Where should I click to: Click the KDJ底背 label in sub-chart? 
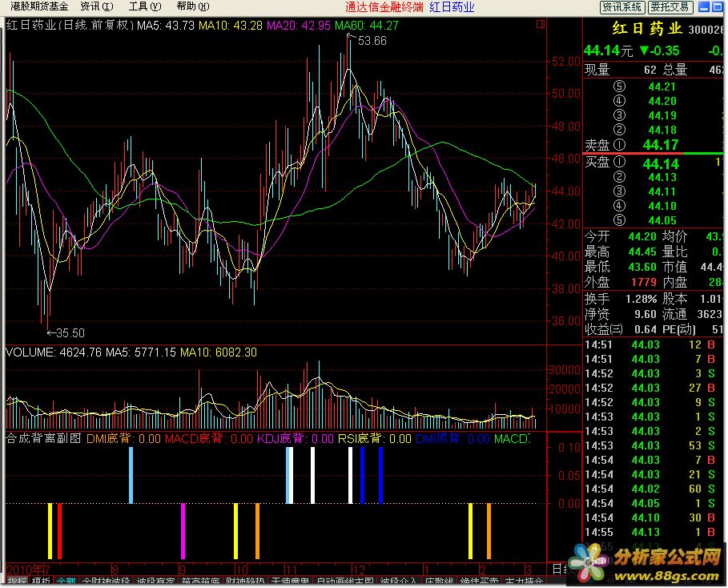coord(296,438)
